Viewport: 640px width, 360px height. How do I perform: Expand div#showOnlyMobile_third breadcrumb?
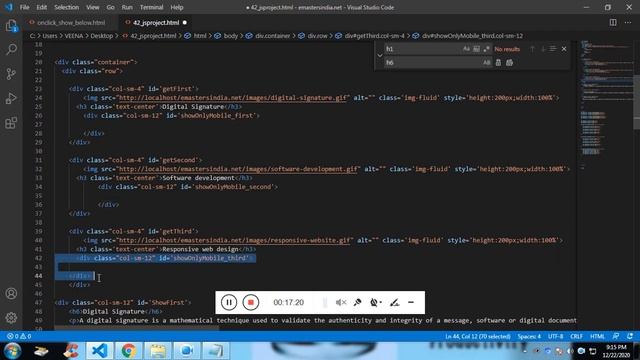pyautogui.click(x=468, y=36)
